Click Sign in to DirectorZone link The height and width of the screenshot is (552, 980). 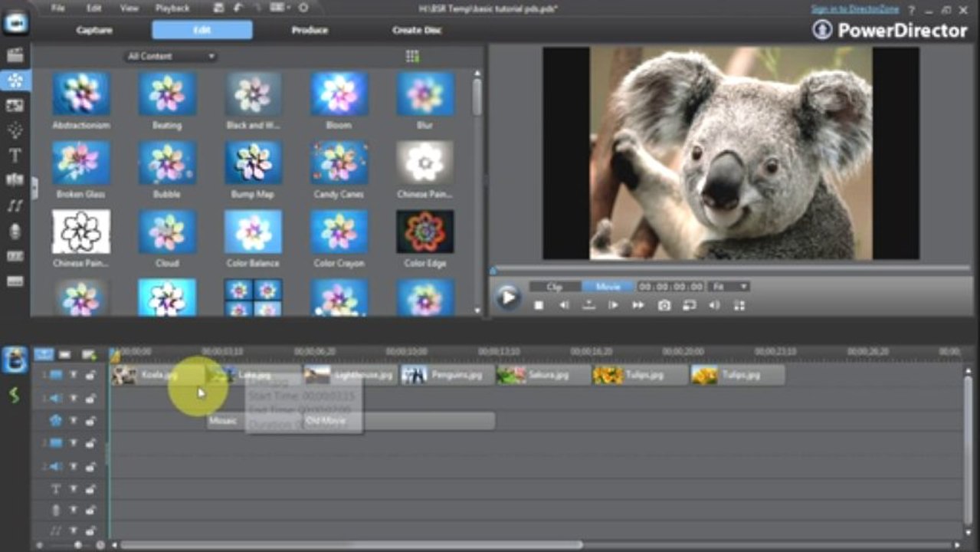(x=857, y=9)
